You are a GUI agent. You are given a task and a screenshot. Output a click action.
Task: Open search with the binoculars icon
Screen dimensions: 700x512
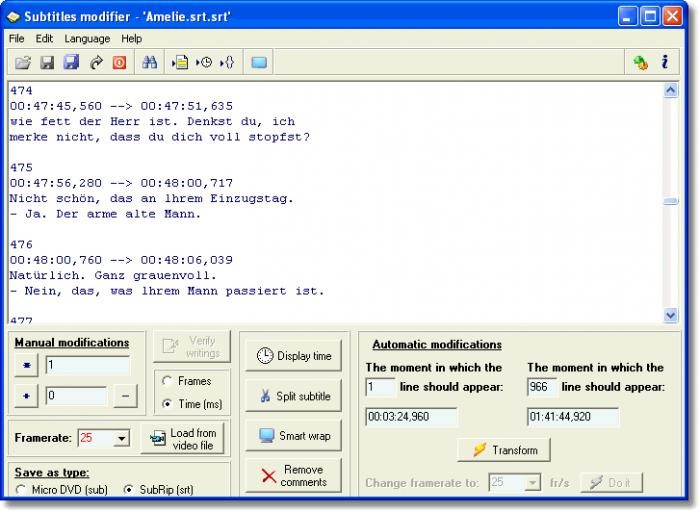pyautogui.click(x=149, y=62)
